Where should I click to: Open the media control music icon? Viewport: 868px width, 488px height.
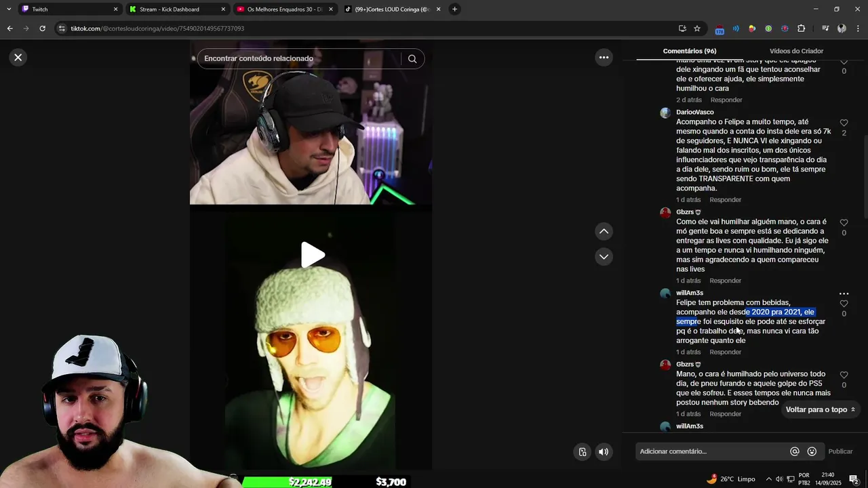pos(825,28)
